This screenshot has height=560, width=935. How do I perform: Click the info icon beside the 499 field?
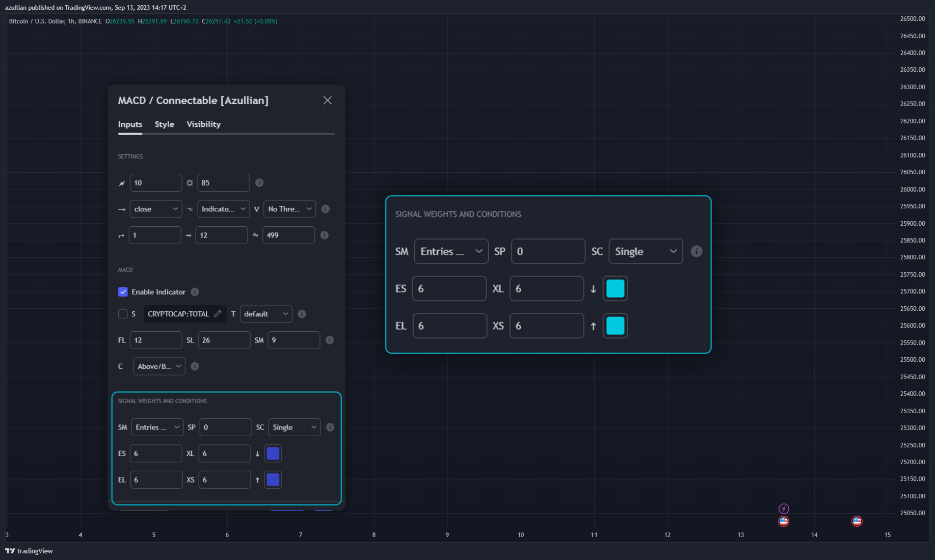click(x=325, y=235)
